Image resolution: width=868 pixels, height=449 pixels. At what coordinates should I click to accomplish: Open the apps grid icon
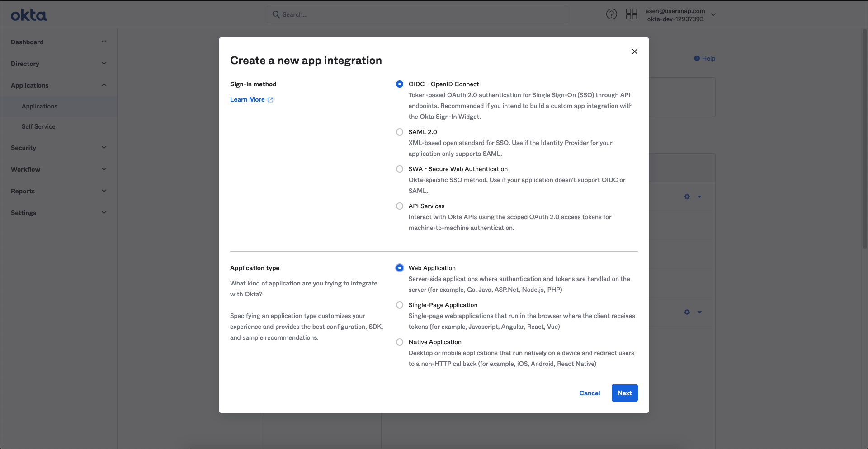632,14
